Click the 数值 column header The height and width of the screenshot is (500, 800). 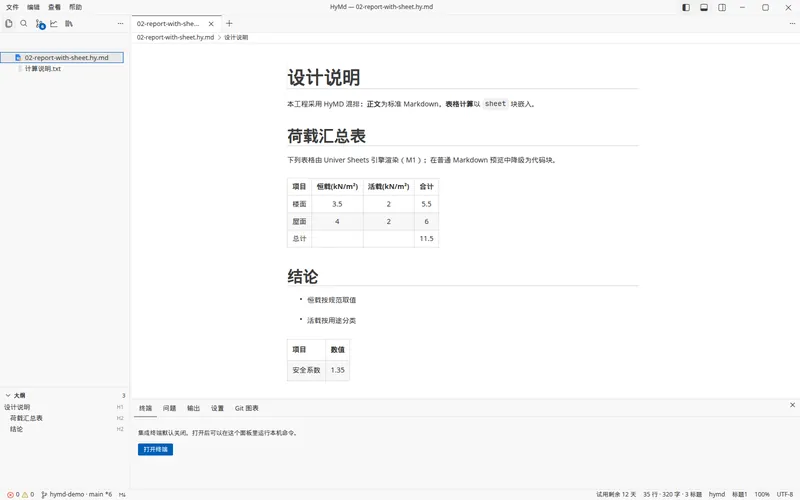tap(338, 349)
